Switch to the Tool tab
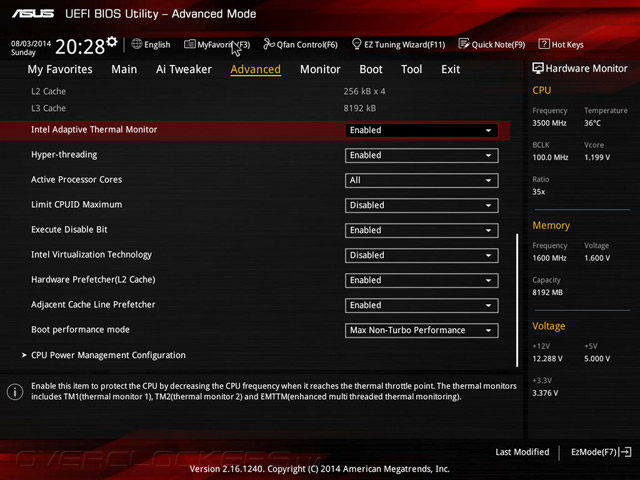The height and width of the screenshot is (480, 640). (x=411, y=69)
